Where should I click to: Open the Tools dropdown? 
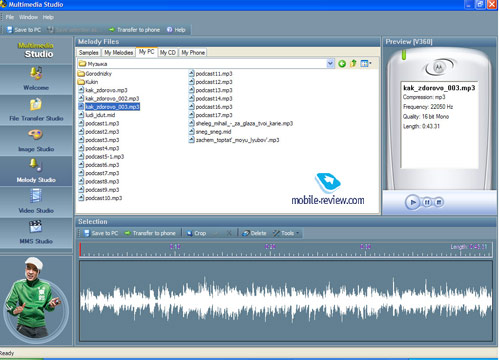pos(286,233)
